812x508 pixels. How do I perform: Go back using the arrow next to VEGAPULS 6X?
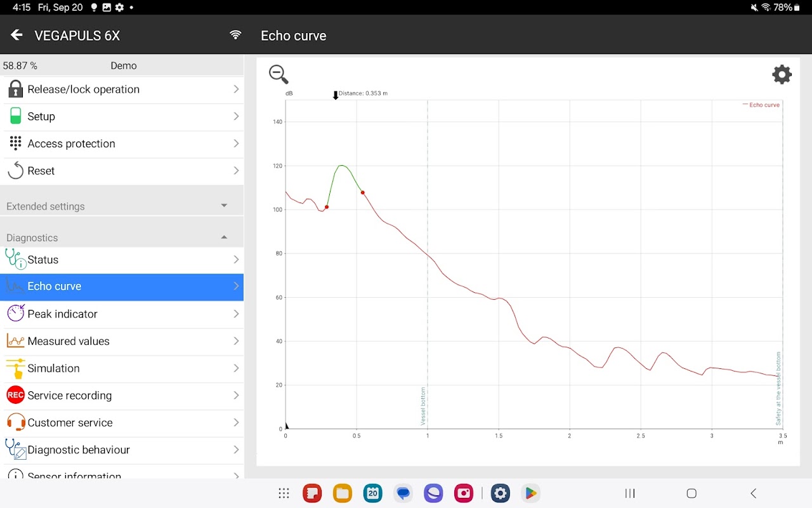coord(16,35)
